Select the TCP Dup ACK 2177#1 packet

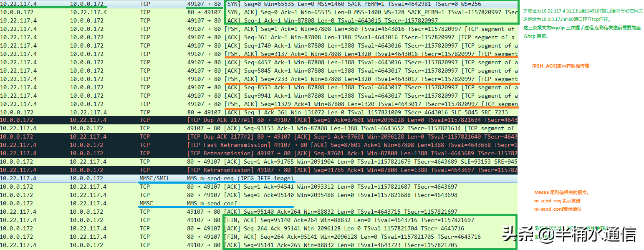click(259, 120)
